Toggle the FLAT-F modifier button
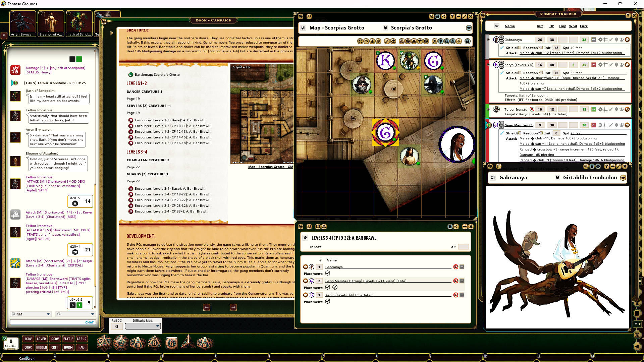 tap(68, 339)
